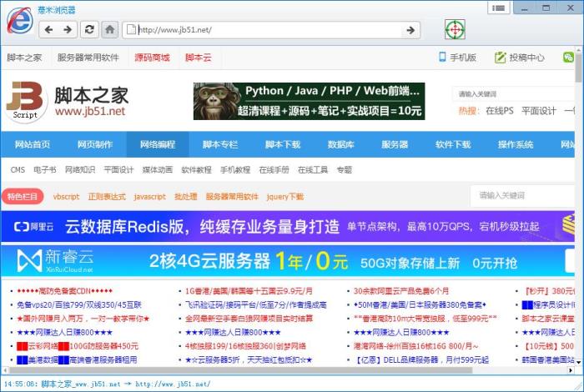This screenshot has height=392, width=584.
Task: Open the 电子书 submenu link
Action: tap(45, 170)
